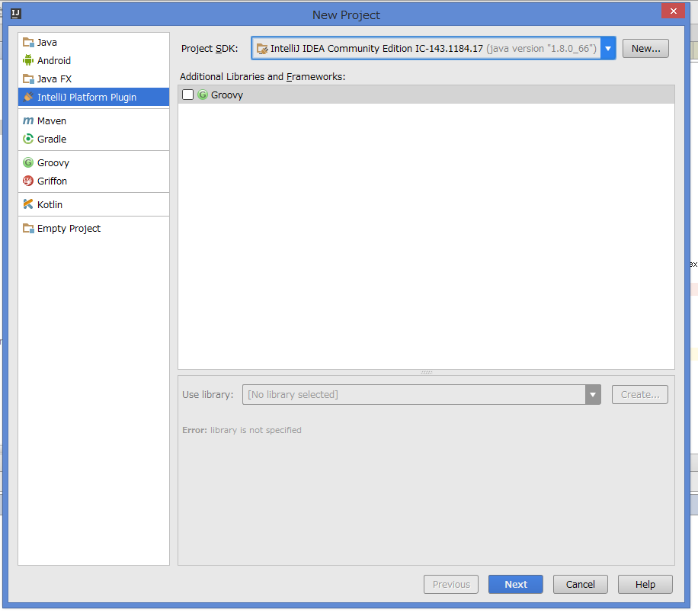The image size is (698, 616).
Task: Click the Empty Project folder icon
Action: [x=28, y=229]
